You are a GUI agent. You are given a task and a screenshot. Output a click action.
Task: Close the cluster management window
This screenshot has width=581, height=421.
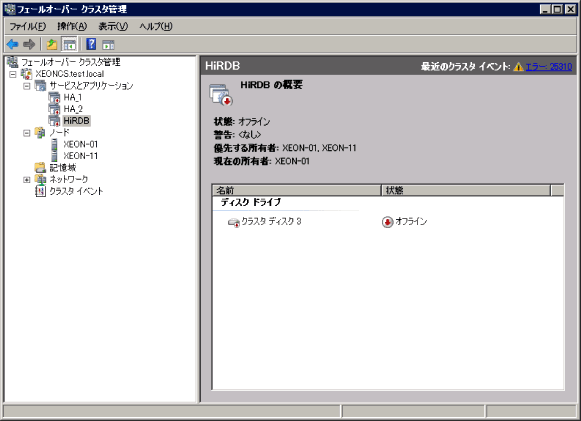pyautogui.click(x=570, y=9)
